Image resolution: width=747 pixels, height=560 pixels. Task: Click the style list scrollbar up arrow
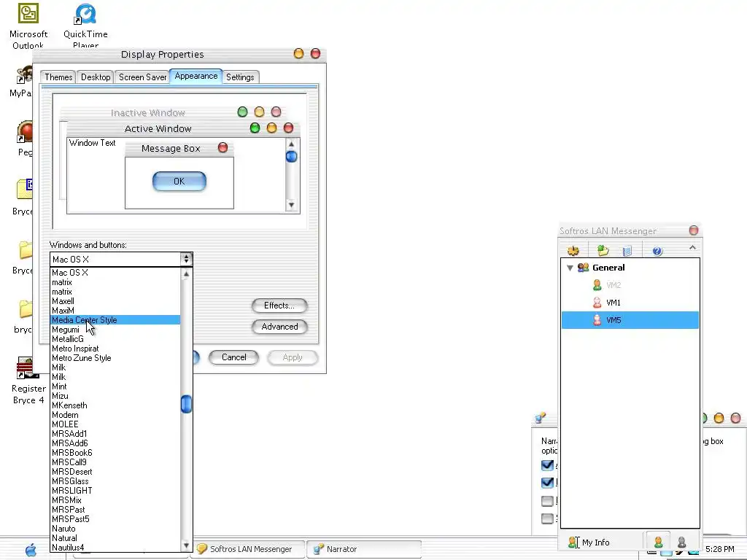pyautogui.click(x=186, y=274)
